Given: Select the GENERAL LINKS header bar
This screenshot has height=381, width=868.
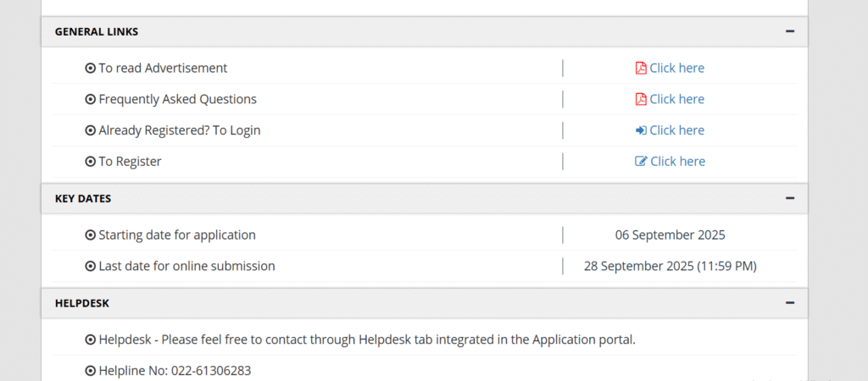Looking at the screenshot, I should [x=425, y=31].
